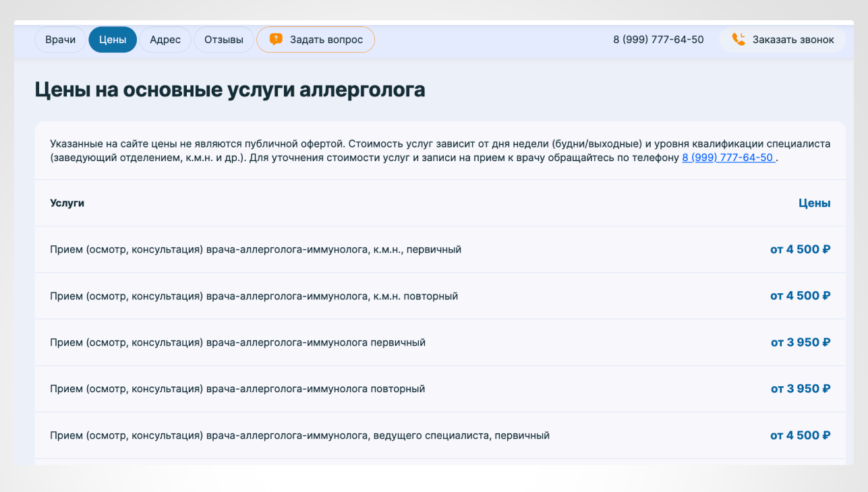Click the orange question mark chat icon
This screenshot has height=492, width=868.
coord(276,39)
